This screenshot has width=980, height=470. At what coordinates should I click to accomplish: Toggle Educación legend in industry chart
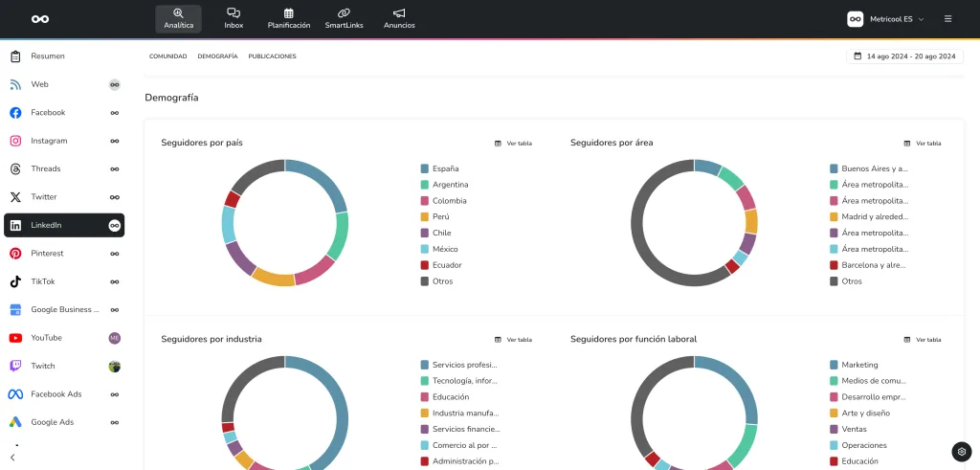point(449,396)
